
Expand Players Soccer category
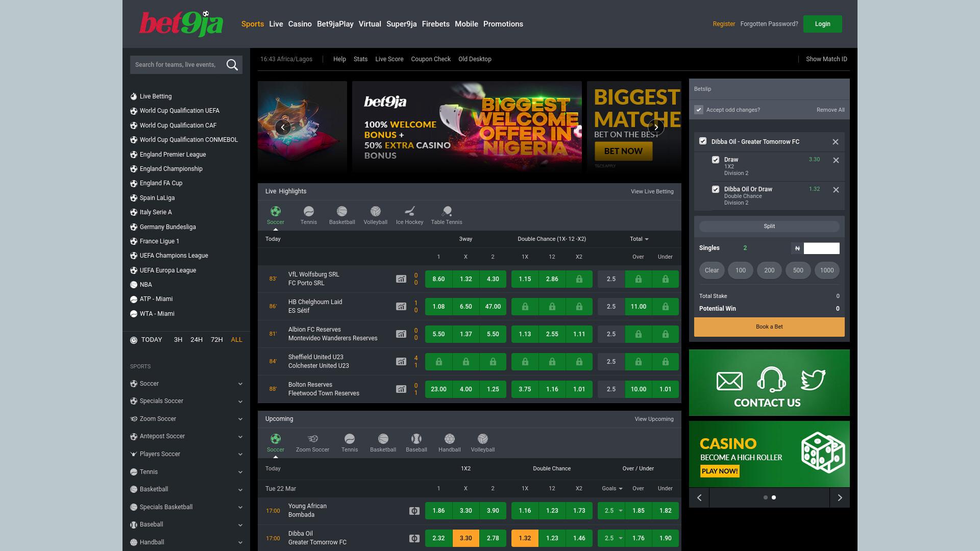240,455
